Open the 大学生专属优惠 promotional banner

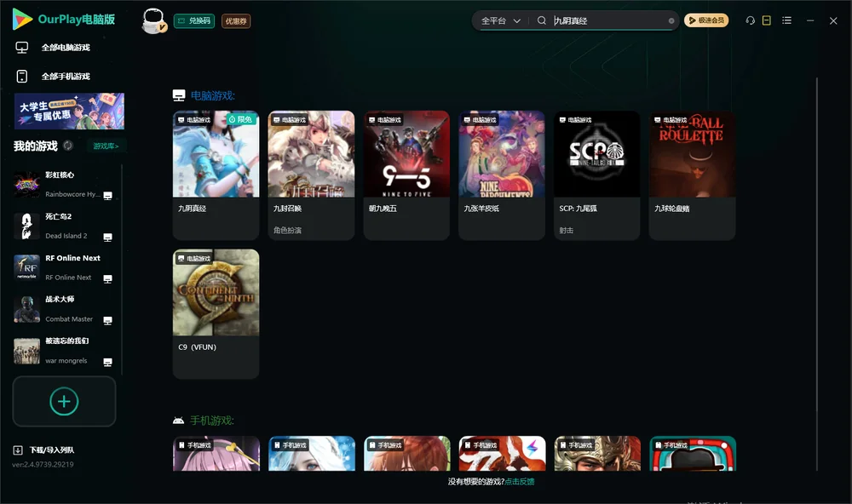pos(69,112)
